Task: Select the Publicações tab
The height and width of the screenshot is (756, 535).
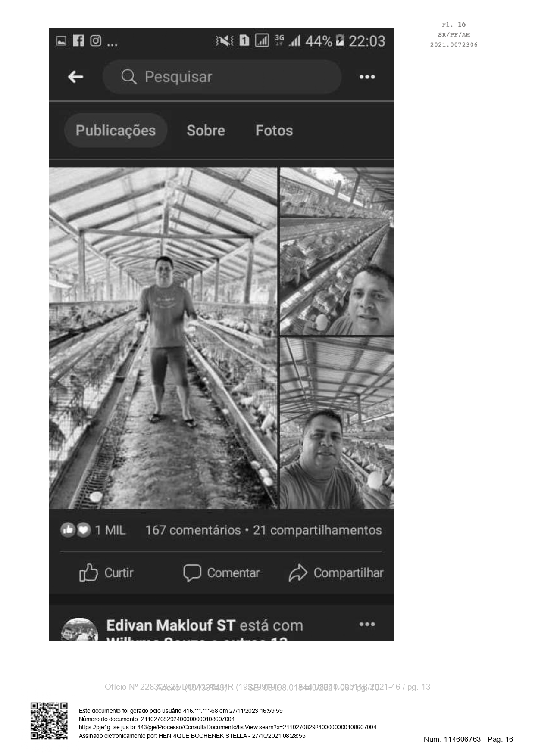Action: (116, 131)
